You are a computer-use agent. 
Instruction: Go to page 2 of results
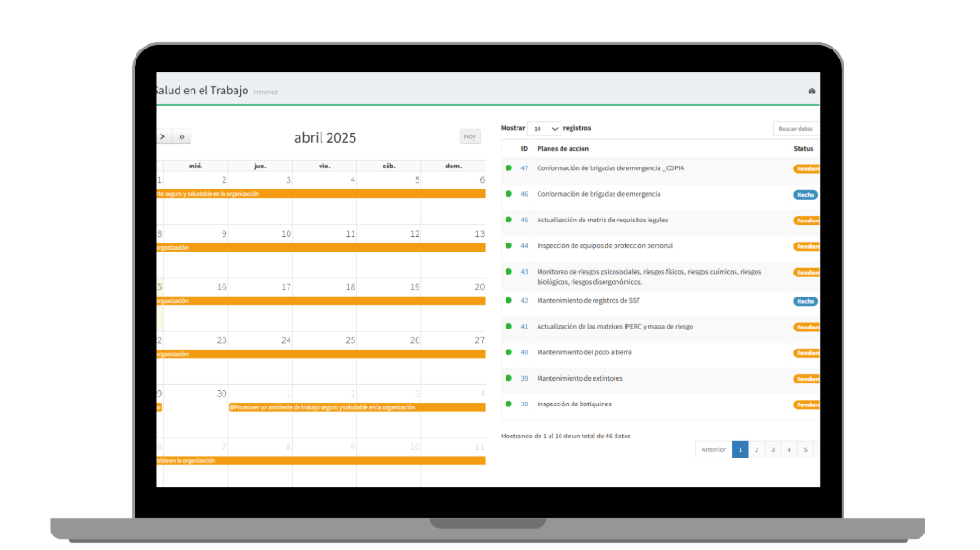(x=757, y=449)
